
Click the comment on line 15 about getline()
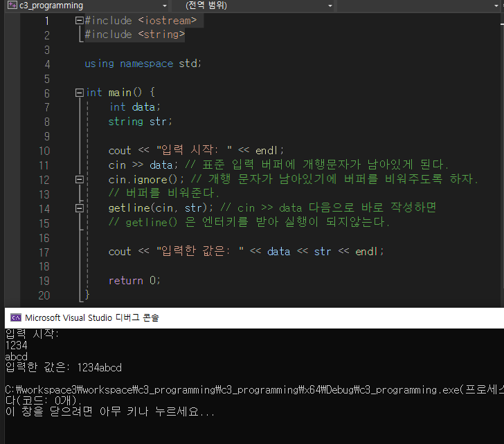pyautogui.click(x=249, y=222)
